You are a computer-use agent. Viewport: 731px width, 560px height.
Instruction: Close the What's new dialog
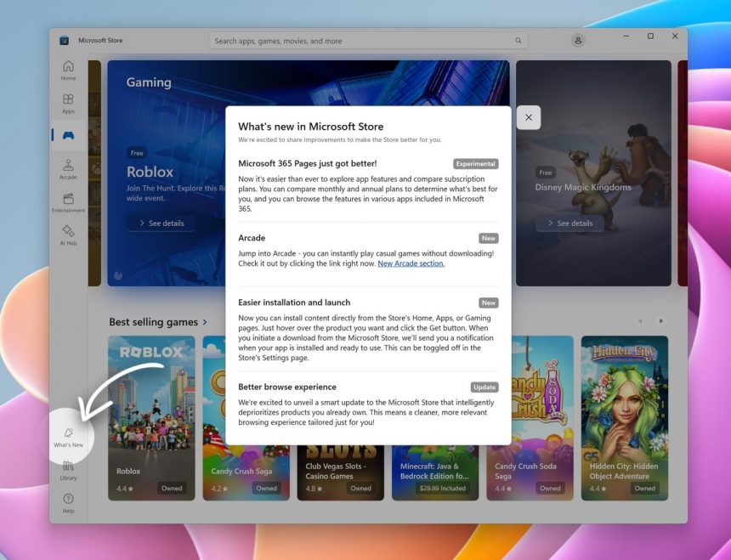pyautogui.click(x=529, y=117)
